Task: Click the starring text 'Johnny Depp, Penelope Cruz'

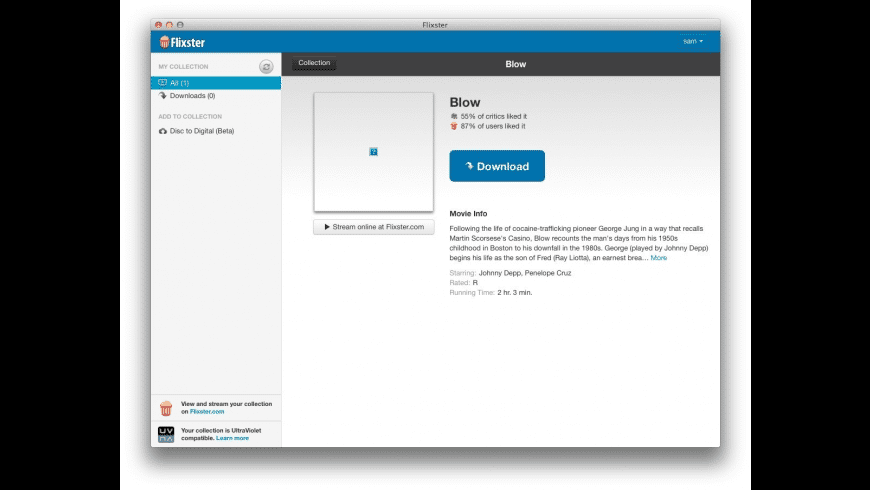Action: tap(525, 273)
